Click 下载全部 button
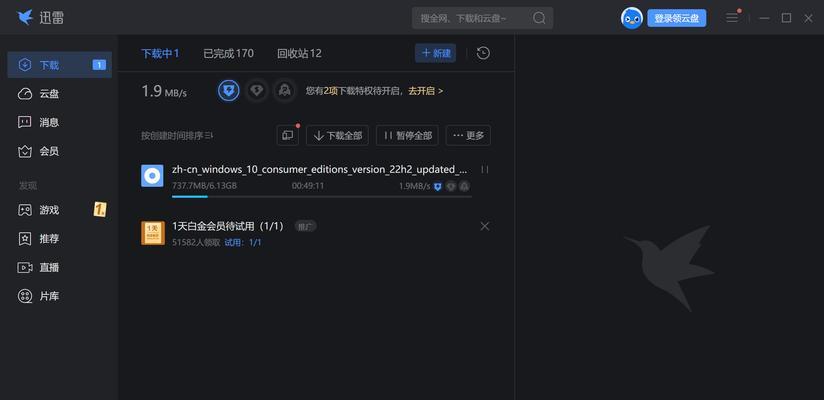 point(337,135)
